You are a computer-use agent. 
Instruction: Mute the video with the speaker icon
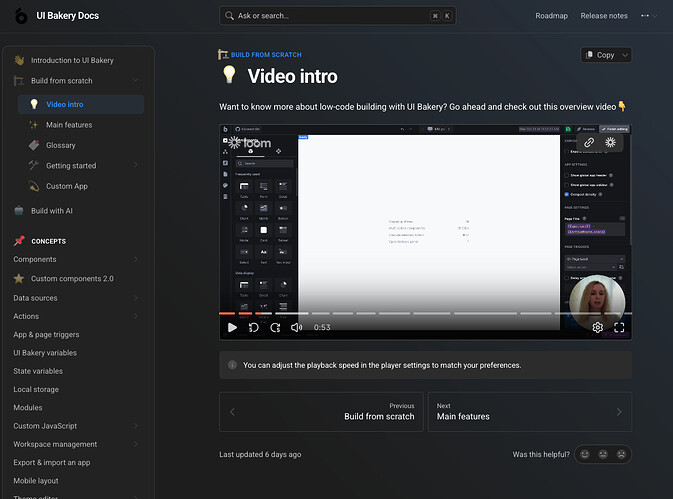click(297, 327)
